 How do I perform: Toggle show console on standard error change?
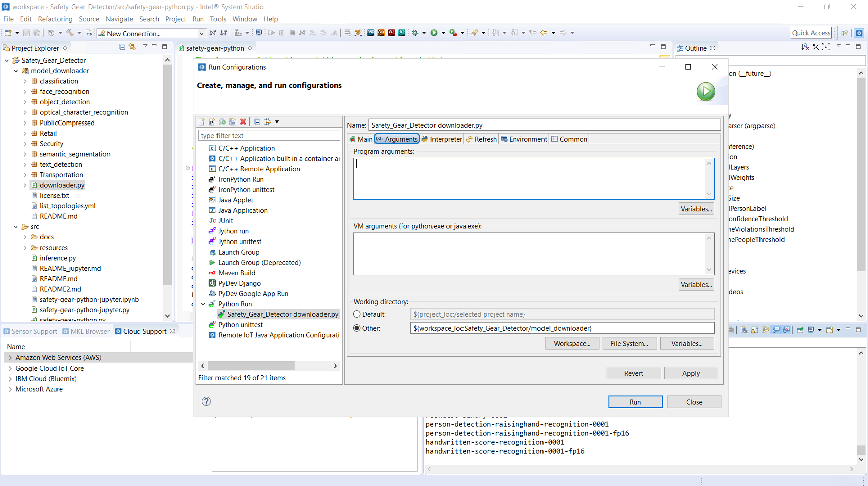pos(787,330)
